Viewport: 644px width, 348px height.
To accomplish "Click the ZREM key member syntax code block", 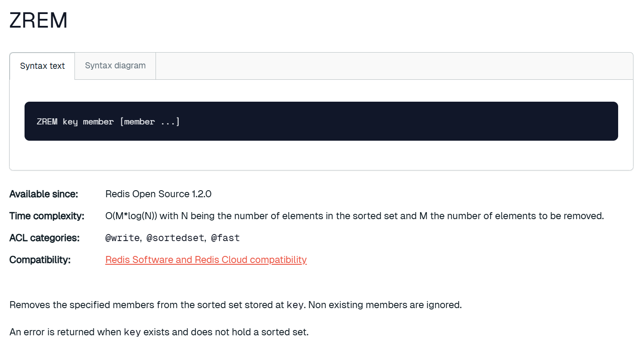I will click(321, 121).
